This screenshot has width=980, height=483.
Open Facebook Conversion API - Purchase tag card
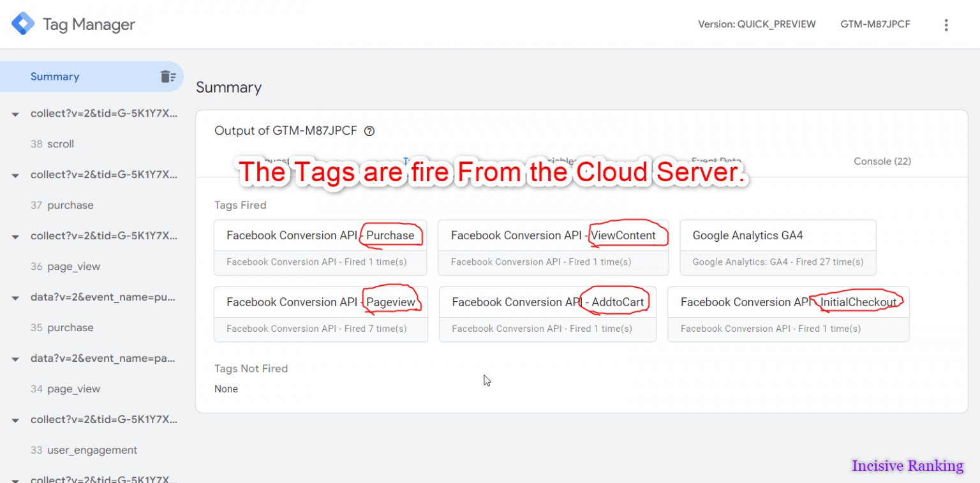(x=320, y=248)
